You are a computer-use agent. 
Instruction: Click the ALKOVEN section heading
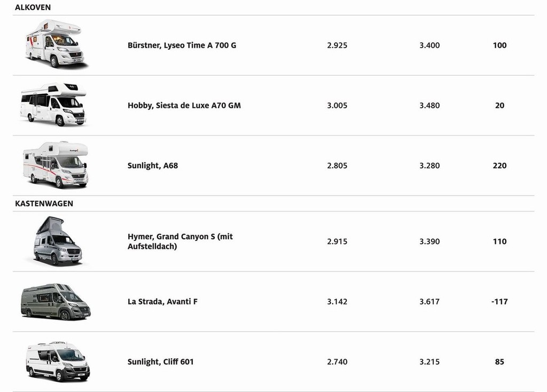[33, 7]
